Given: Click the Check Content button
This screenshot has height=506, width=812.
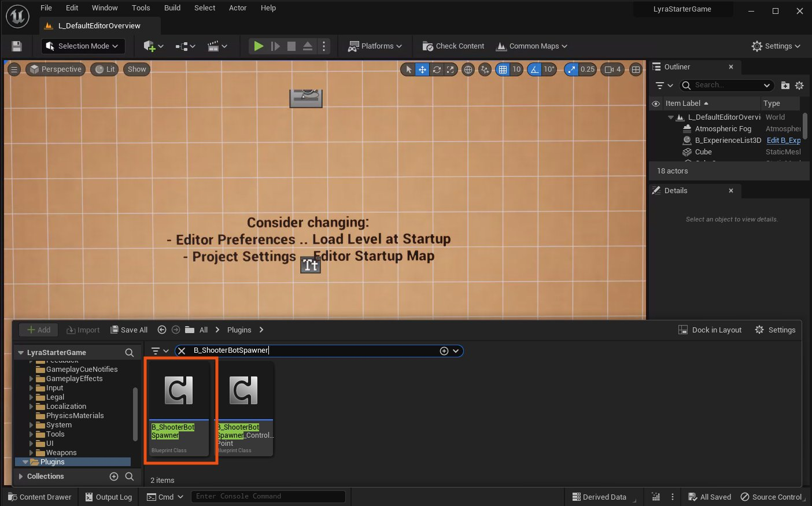Looking at the screenshot, I should point(453,46).
